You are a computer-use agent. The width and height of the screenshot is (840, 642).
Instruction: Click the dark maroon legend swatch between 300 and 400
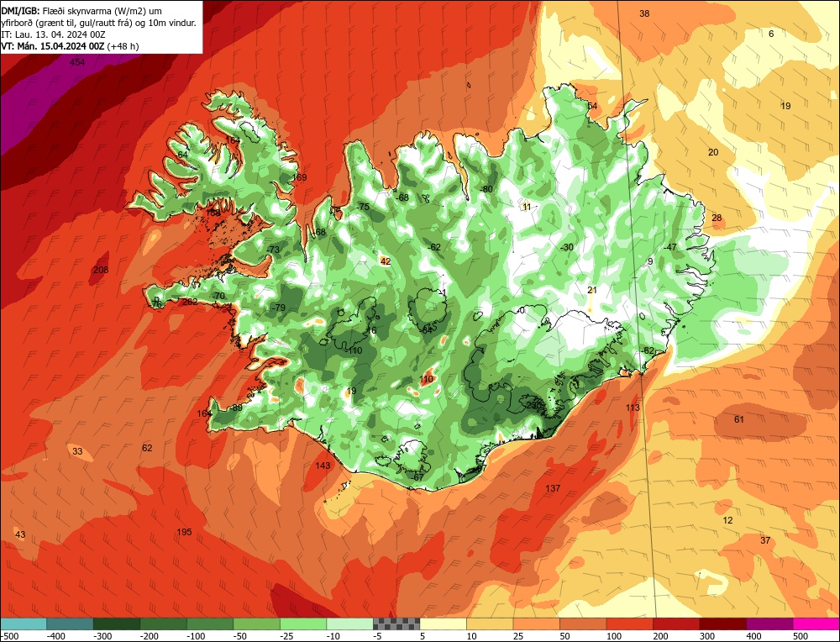[x=722, y=624]
